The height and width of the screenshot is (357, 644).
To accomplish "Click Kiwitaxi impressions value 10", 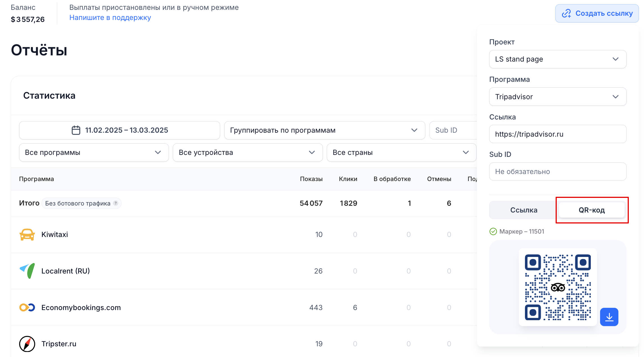I will [319, 234].
